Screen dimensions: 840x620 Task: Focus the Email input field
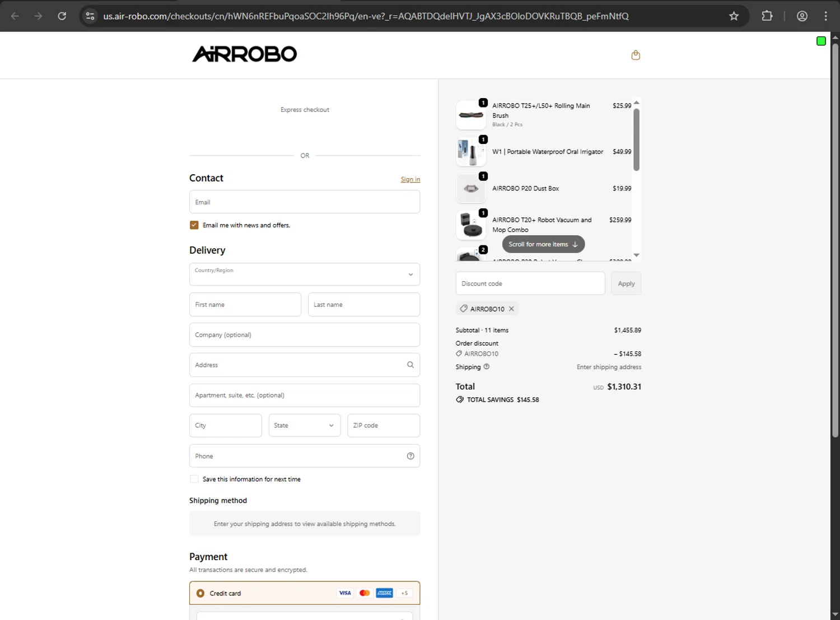pyautogui.click(x=305, y=202)
